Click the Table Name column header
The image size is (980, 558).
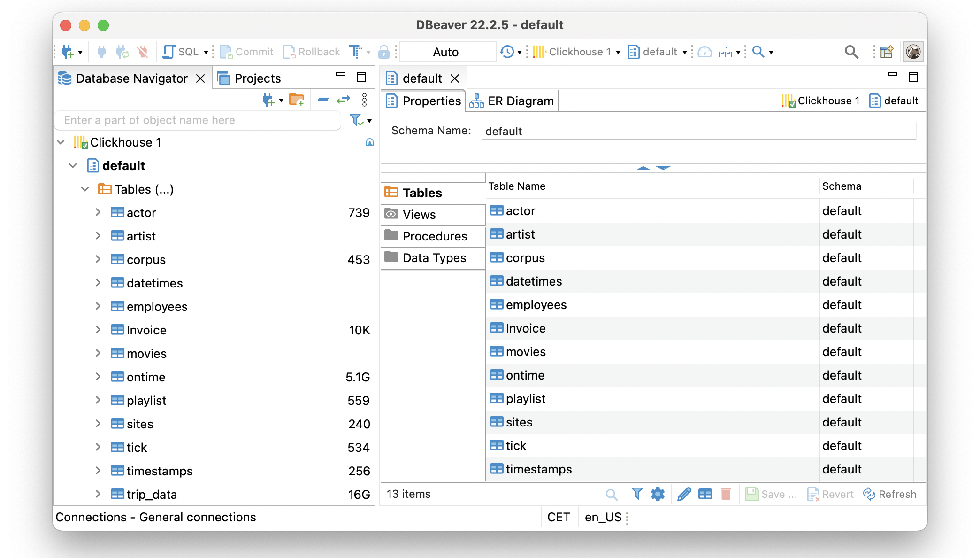tap(653, 186)
